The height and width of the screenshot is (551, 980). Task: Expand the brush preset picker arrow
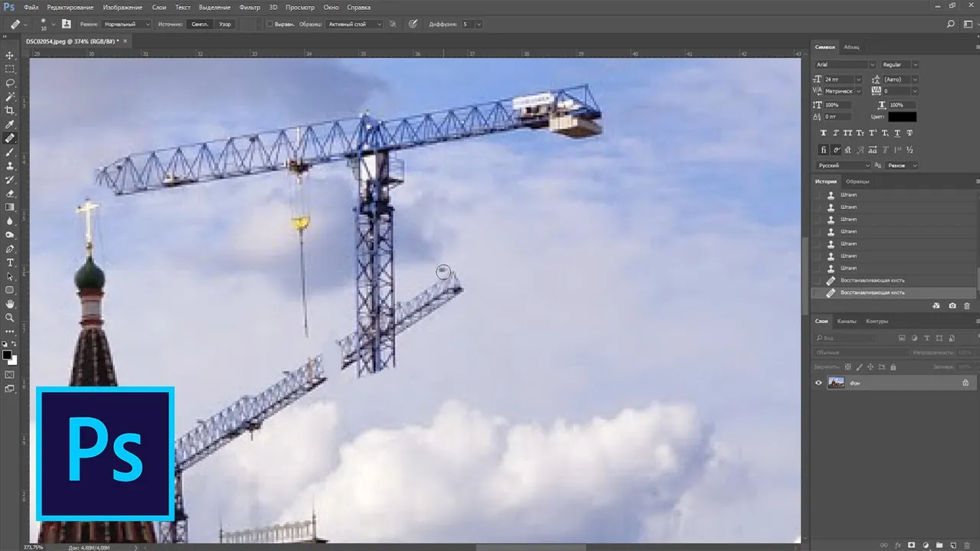click(53, 24)
